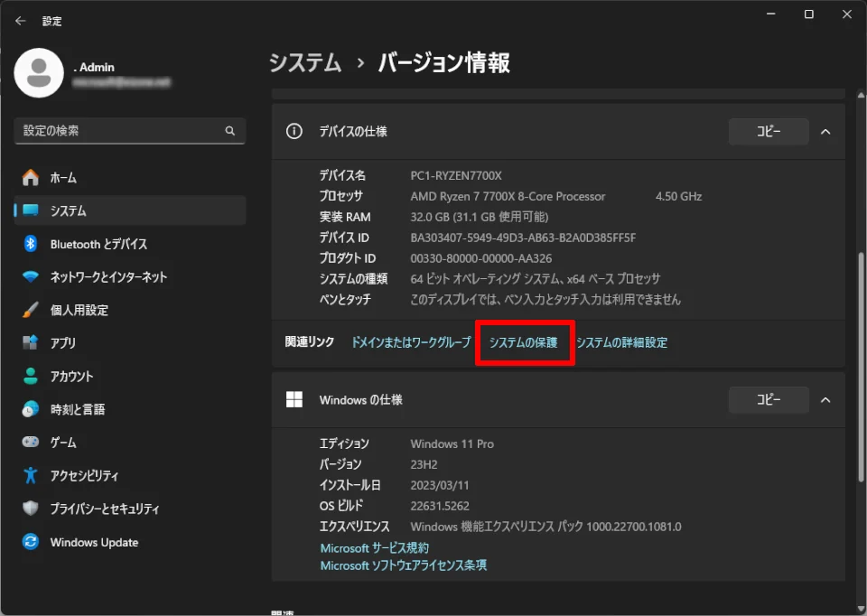The image size is (867, 616).
Task: Click the version value 23H2
Action: 424,464
